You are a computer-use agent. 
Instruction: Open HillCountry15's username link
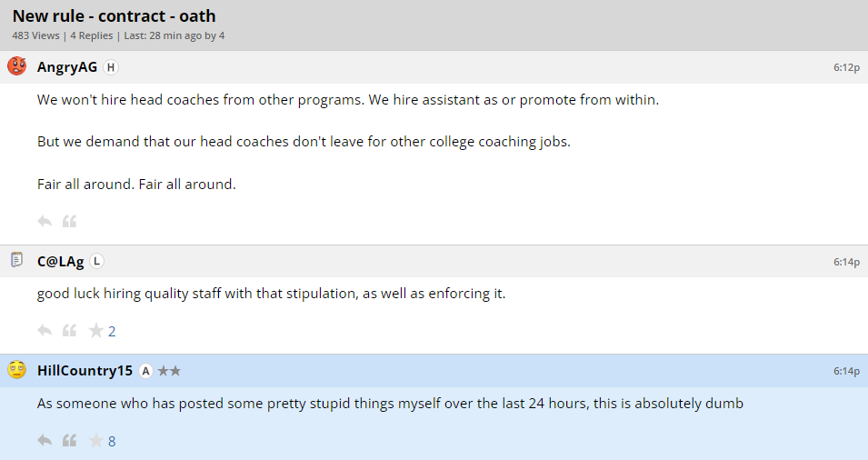(85, 371)
